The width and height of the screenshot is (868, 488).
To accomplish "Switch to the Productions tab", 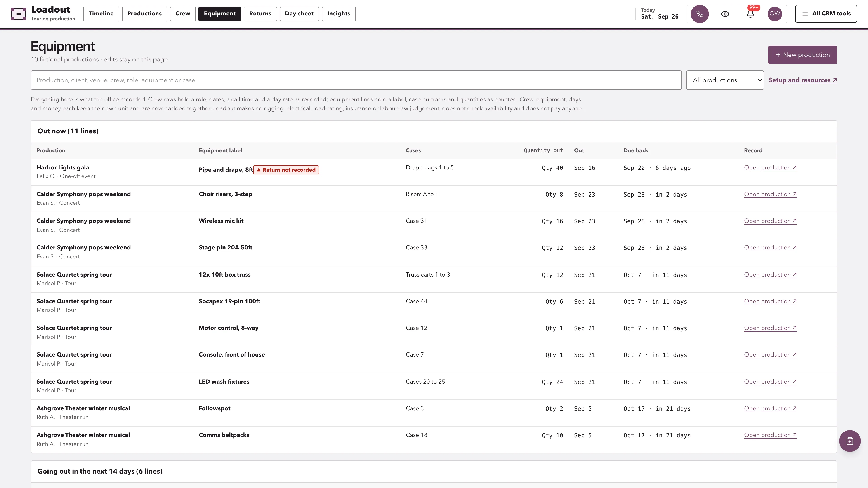I will pos(145,14).
